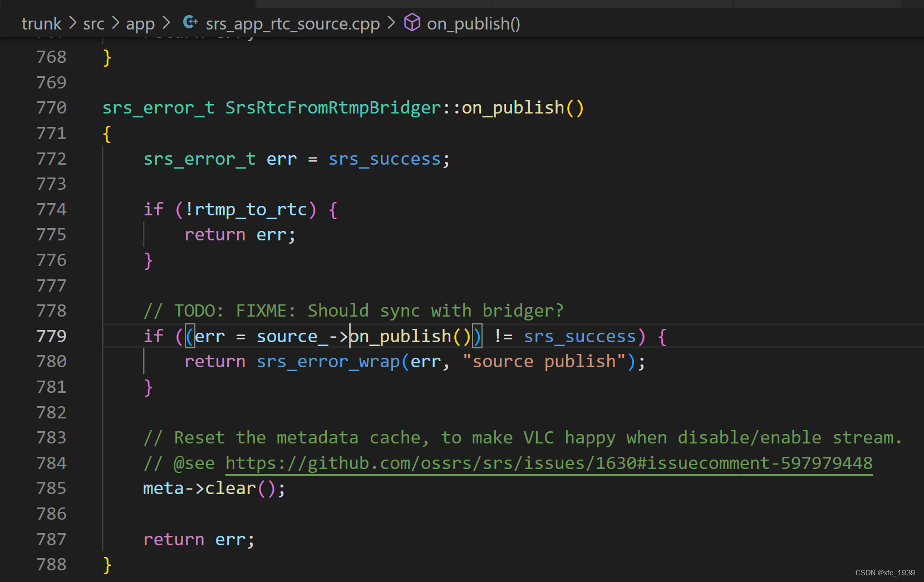This screenshot has height=582, width=924.
Task: Click the C++ file icon in breadcrumb
Action: [190, 22]
